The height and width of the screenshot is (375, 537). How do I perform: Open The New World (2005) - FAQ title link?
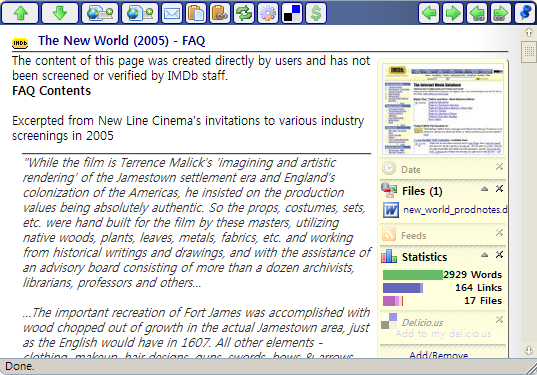[122, 41]
